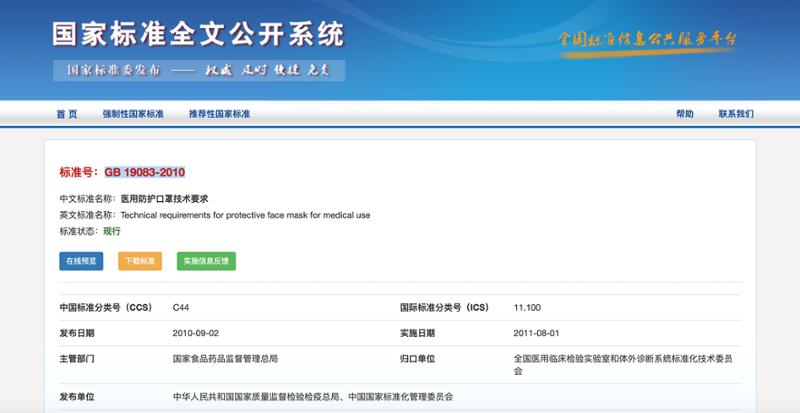The height and width of the screenshot is (413, 800).
Task: Click the Chinese name 医用防护口罩技术要求
Action: (164, 199)
